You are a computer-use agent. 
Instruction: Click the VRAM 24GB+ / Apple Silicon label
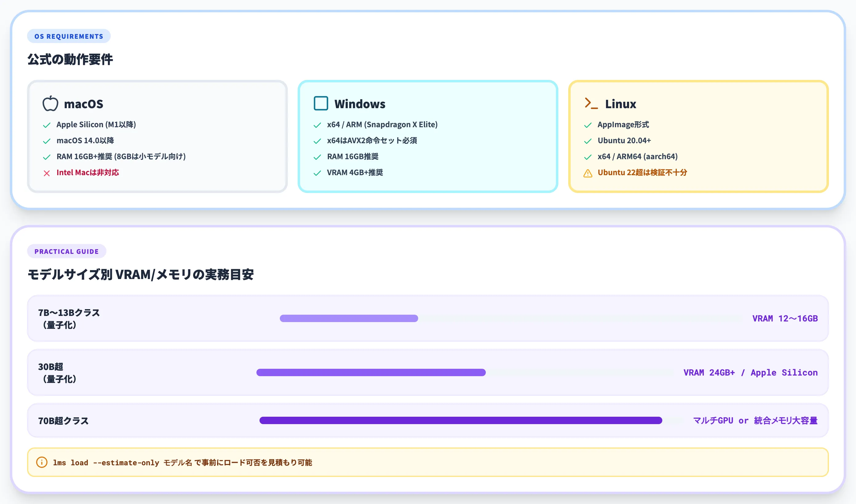point(750,372)
